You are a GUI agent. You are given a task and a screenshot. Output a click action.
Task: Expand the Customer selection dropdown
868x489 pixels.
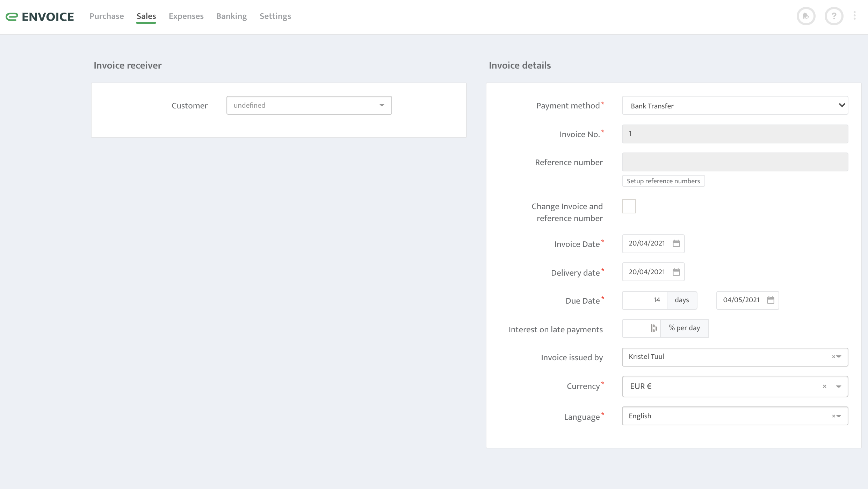click(x=382, y=105)
